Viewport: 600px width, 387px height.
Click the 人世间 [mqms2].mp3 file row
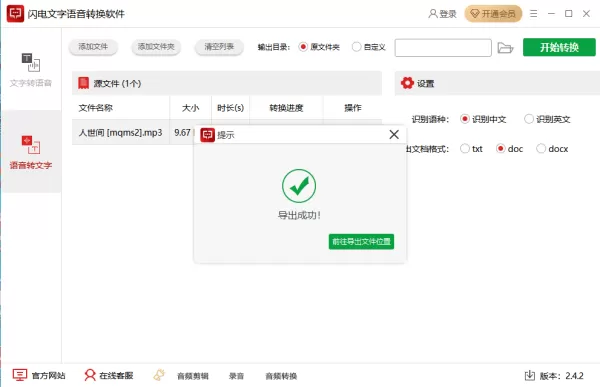pos(133,132)
